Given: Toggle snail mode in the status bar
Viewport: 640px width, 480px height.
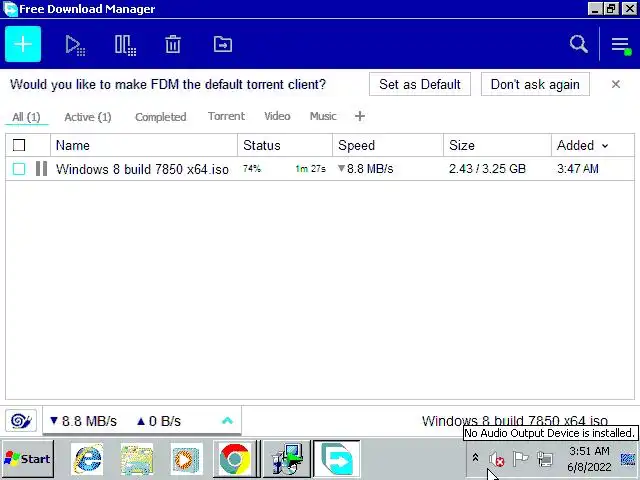Looking at the screenshot, I should [21, 420].
